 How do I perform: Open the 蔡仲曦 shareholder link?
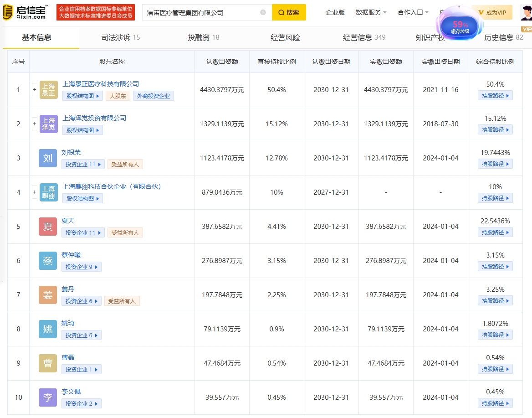71,255
